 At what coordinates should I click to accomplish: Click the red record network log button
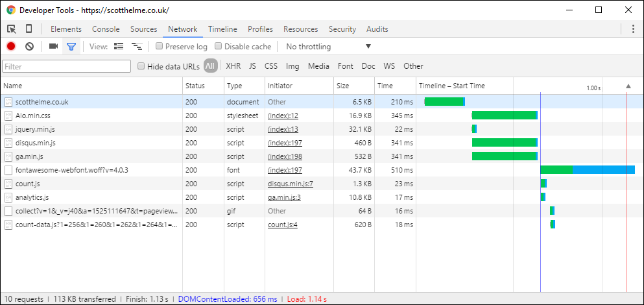coord(11,47)
